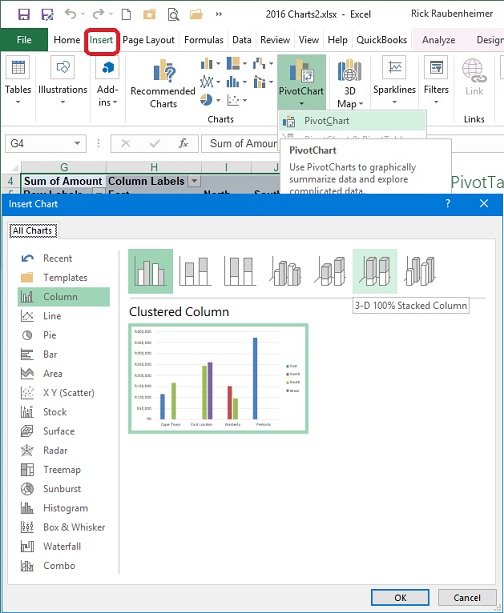The width and height of the screenshot is (504, 613).
Task: Click the Insert Chart dialog help question mark
Action: coord(448,203)
